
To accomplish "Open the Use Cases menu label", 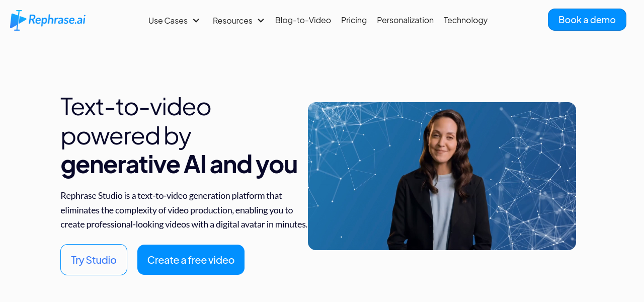I will tap(168, 21).
